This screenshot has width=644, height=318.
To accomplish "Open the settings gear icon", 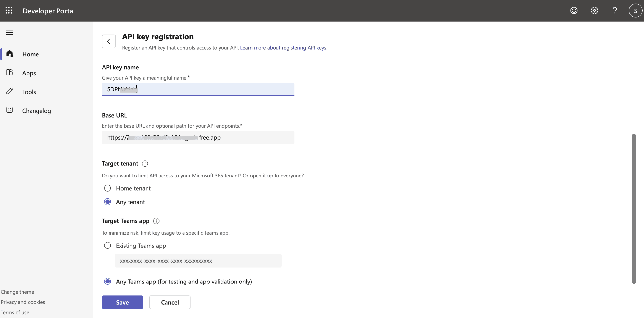I will 594,11.
